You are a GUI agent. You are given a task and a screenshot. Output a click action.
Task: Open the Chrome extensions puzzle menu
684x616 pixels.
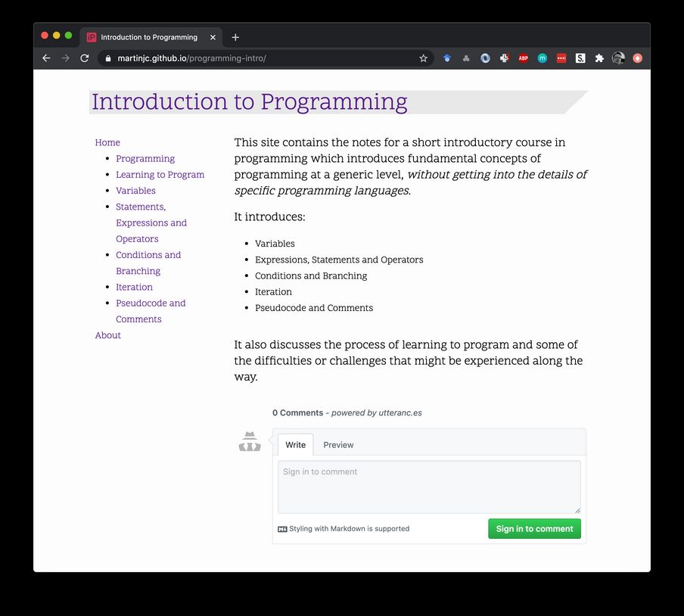(x=599, y=58)
